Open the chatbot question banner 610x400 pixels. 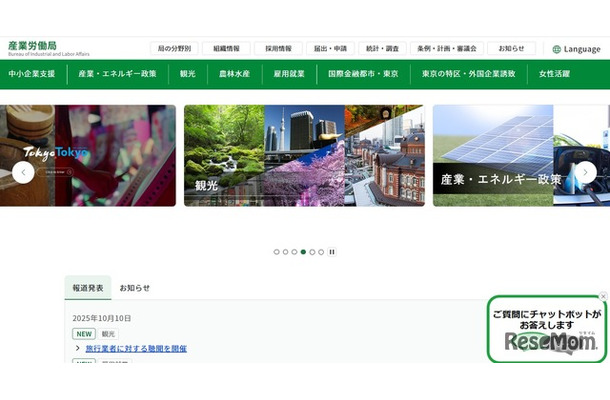tap(546, 330)
